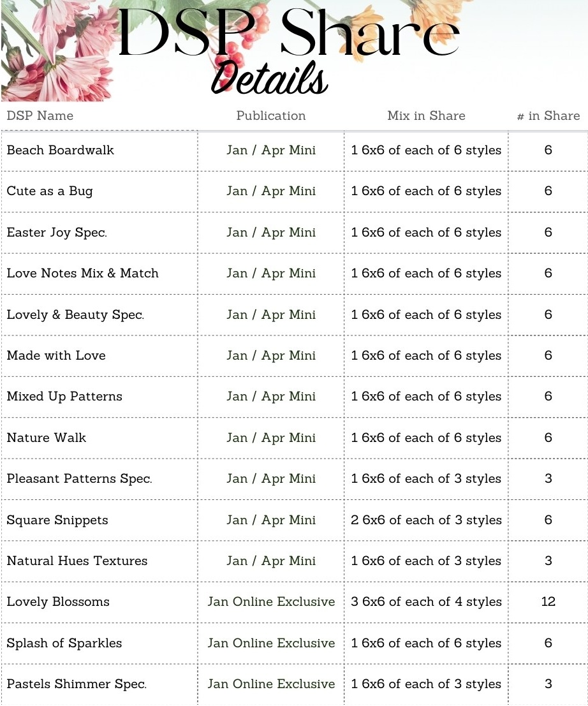Click Lovely Blossoms Jan Online Exclusive text
The height and width of the screenshot is (706, 588).
click(x=271, y=602)
